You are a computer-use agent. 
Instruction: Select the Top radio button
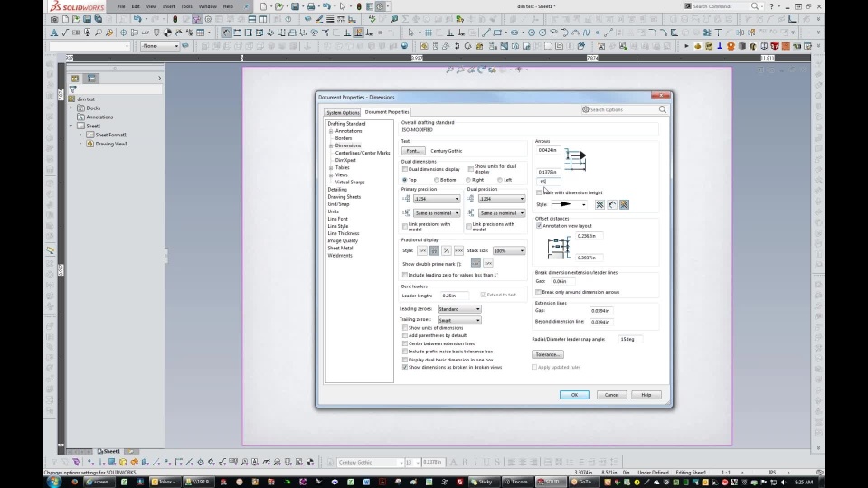(405, 180)
